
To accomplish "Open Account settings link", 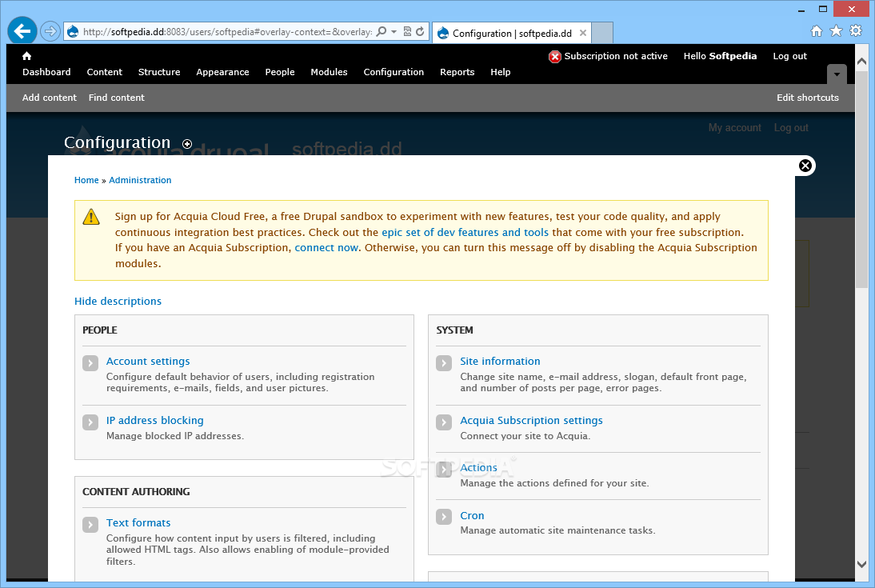I will 148,362.
